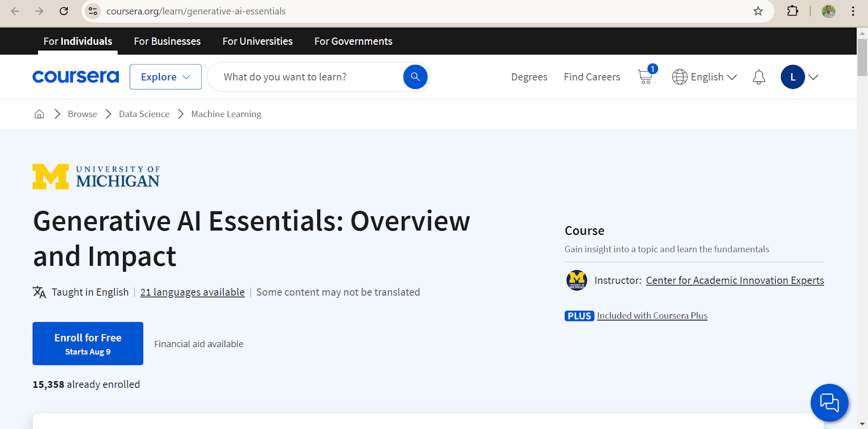Click the browser forward arrow
This screenshot has height=429, width=868.
tap(39, 11)
